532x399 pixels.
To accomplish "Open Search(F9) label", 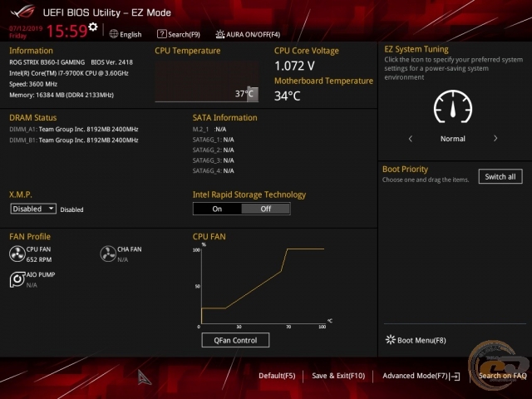I will click(x=184, y=35).
